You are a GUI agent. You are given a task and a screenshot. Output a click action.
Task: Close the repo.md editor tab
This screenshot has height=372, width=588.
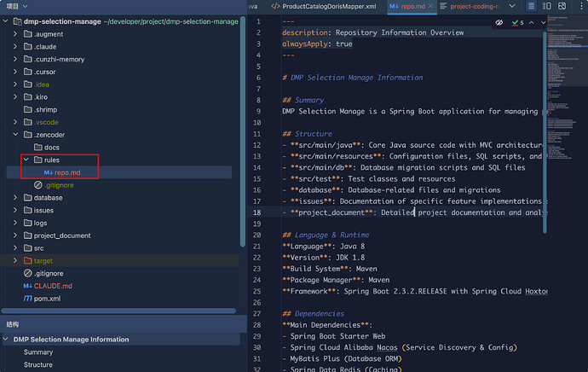pos(431,6)
